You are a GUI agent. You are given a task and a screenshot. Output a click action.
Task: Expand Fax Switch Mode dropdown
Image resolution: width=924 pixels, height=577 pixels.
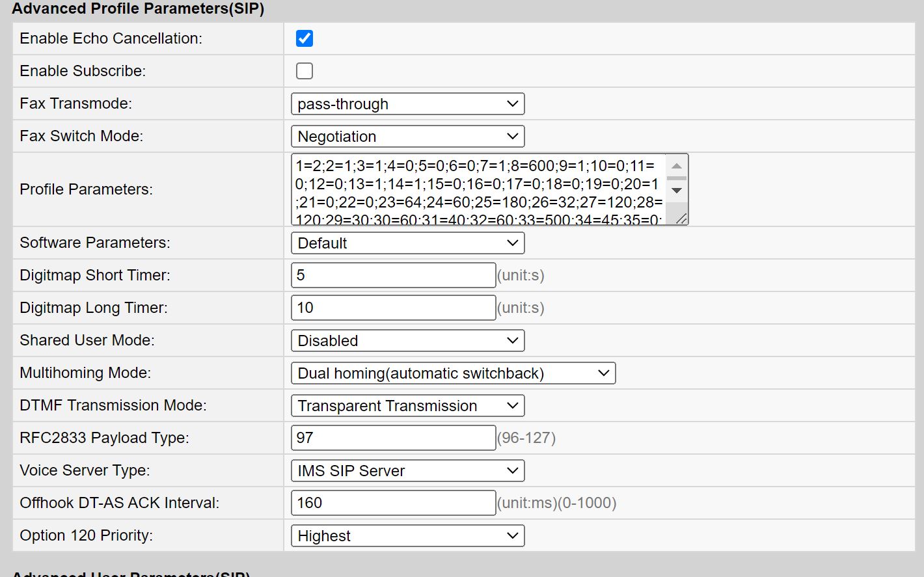407,137
